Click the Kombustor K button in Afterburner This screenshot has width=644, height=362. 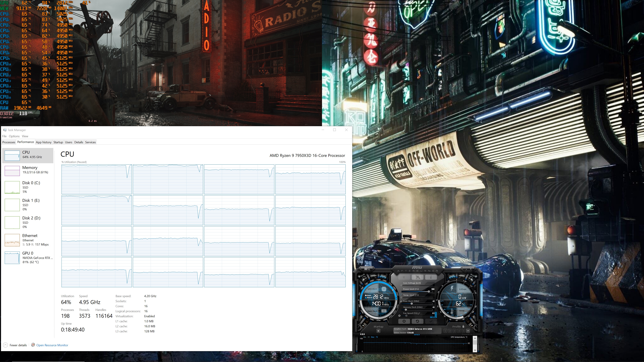pos(404,277)
